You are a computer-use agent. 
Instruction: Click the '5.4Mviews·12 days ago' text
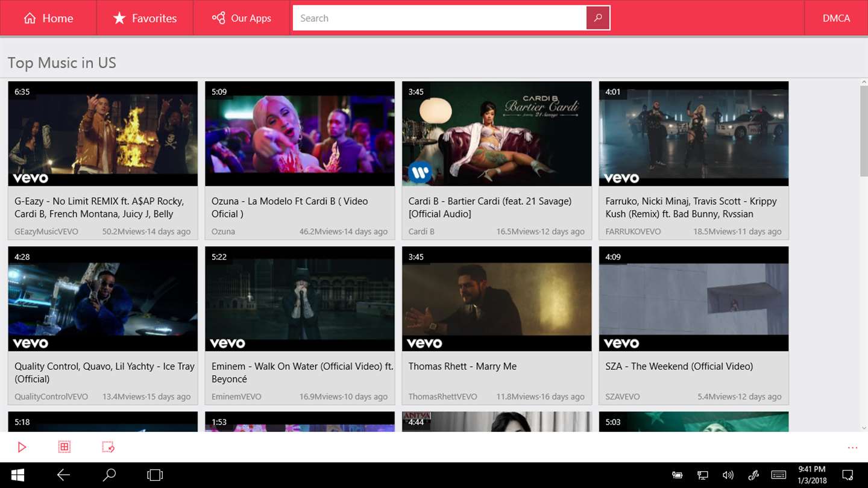tap(740, 396)
